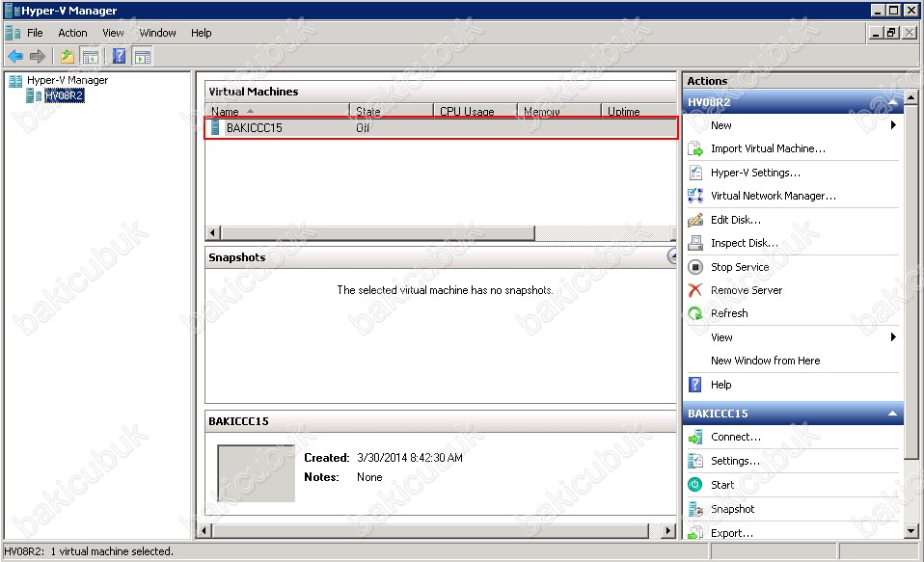Open the View menu in menu bar
This screenshot has height=562, width=924.
pyautogui.click(x=113, y=33)
